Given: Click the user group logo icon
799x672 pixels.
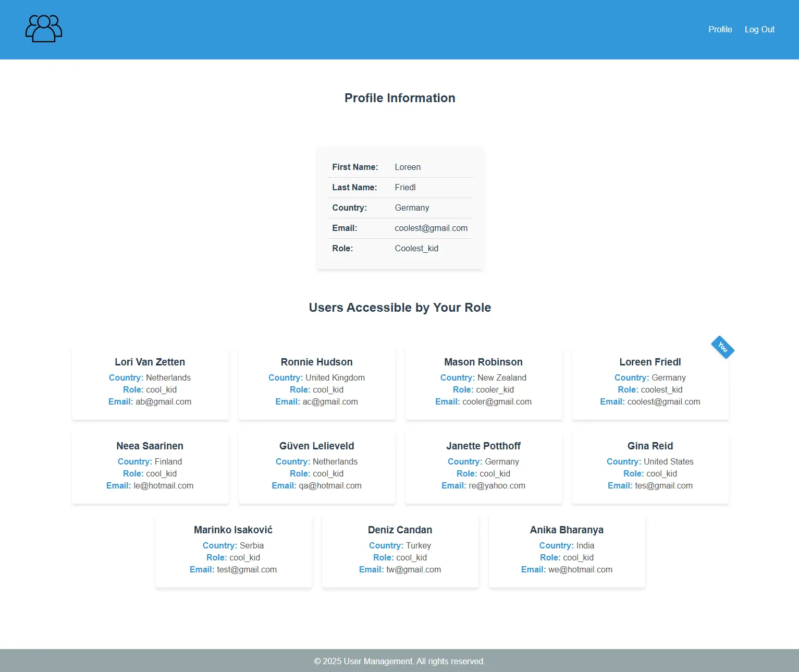Looking at the screenshot, I should tap(43, 29).
